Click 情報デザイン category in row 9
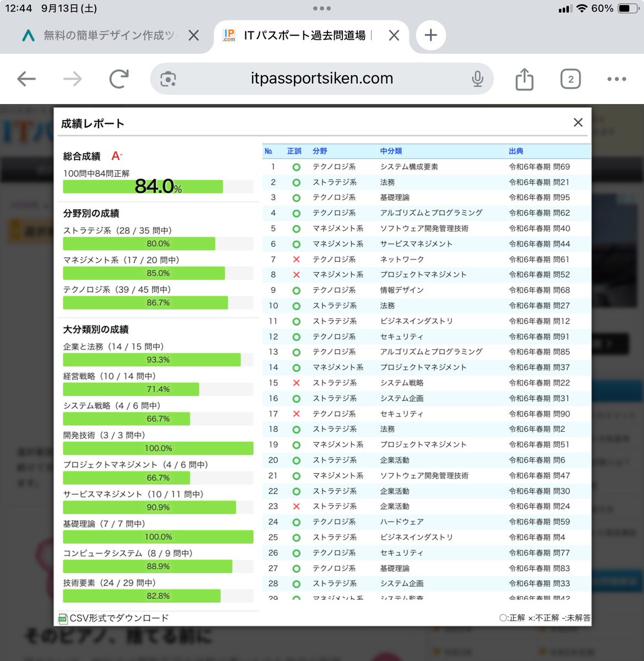The height and width of the screenshot is (661, 644). click(402, 290)
